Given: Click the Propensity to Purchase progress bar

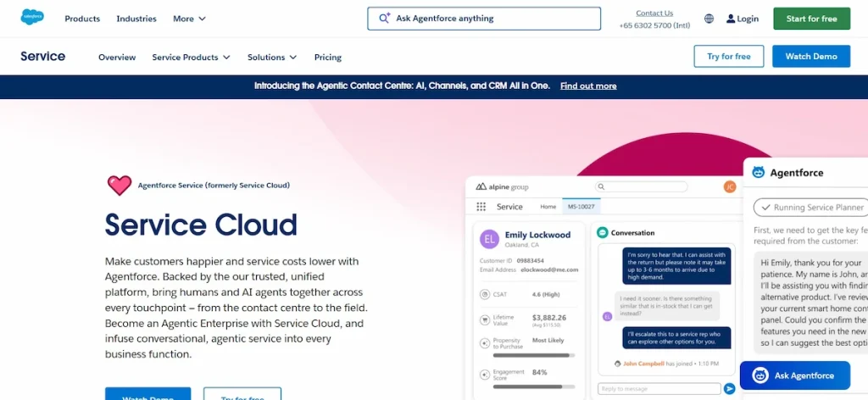Looking at the screenshot, I should coord(534,355).
